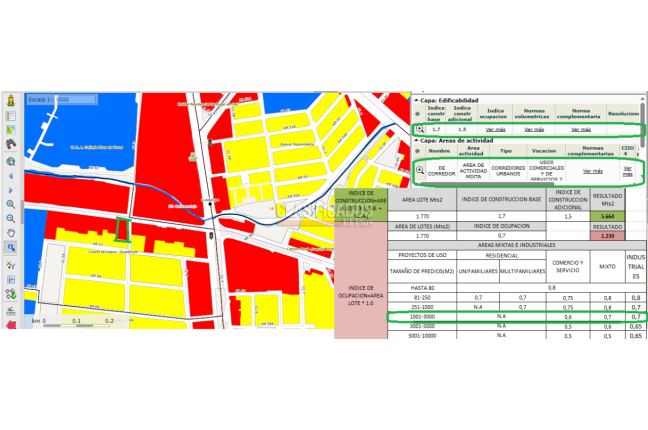648x430 pixels.
Task: Open the XY coordinates tool
Action: coord(11,265)
